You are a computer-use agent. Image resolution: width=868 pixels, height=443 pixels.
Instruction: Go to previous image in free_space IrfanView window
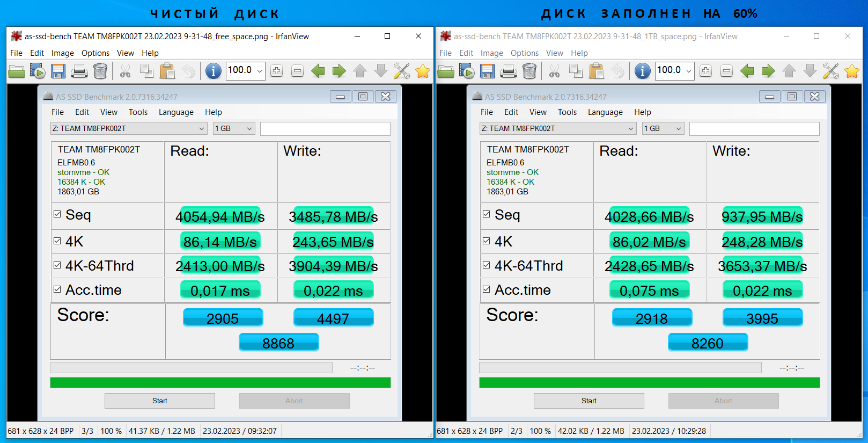tap(318, 71)
